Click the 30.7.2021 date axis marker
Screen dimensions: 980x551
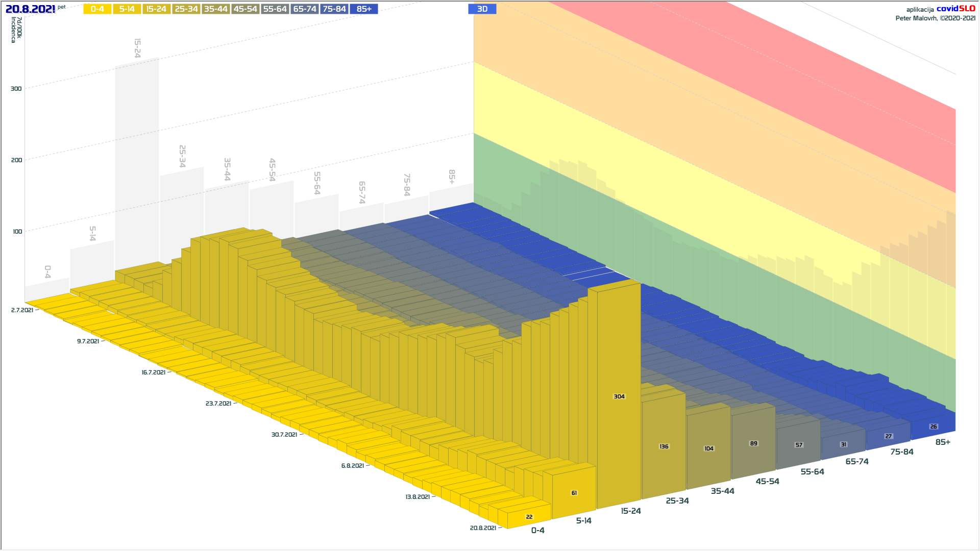(284, 435)
